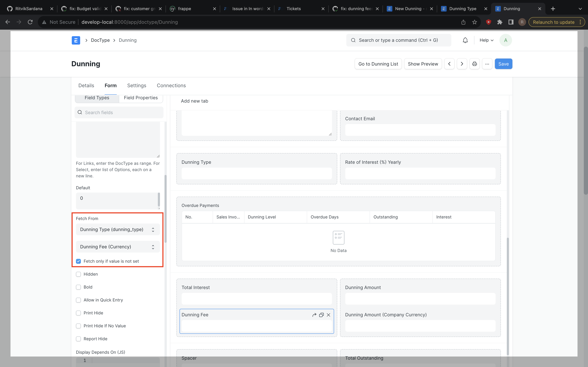Enable the Hidden checkbox
588x367 pixels.
coord(78,274)
